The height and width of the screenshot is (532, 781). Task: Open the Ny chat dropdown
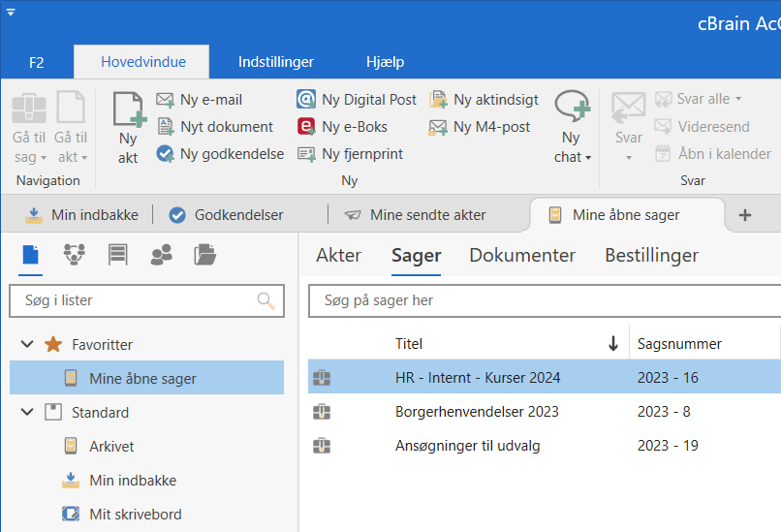573,157
